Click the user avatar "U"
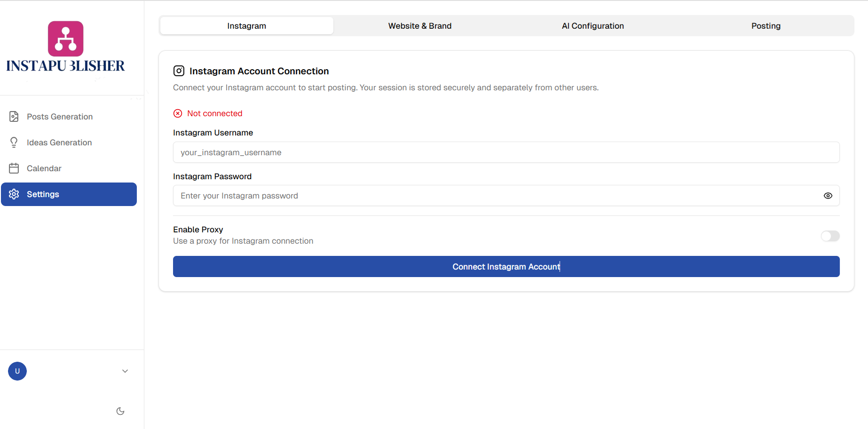868x429 pixels. 17,371
